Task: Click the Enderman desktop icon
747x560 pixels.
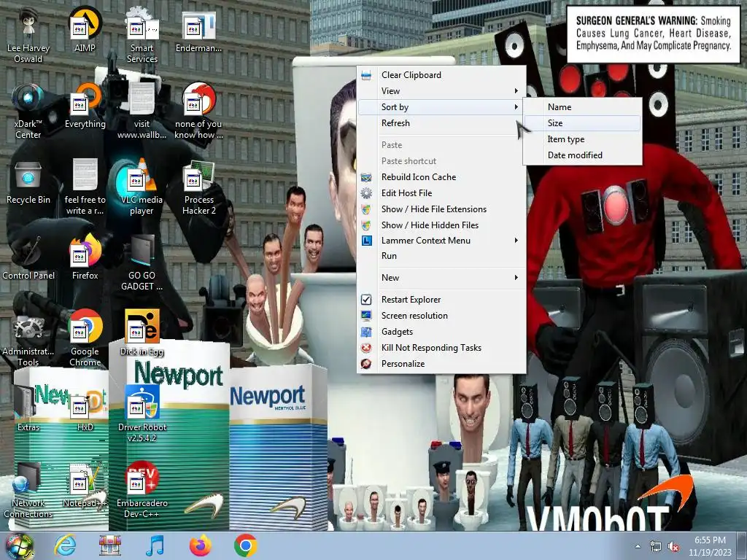Action: click(x=198, y=31)
